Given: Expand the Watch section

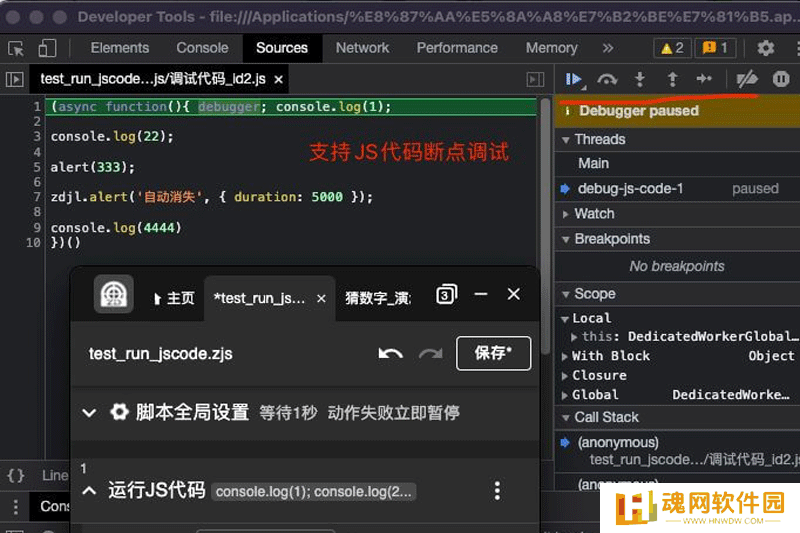Looking at the screenshot, I should pyautogui.click(x=566, y=214).
